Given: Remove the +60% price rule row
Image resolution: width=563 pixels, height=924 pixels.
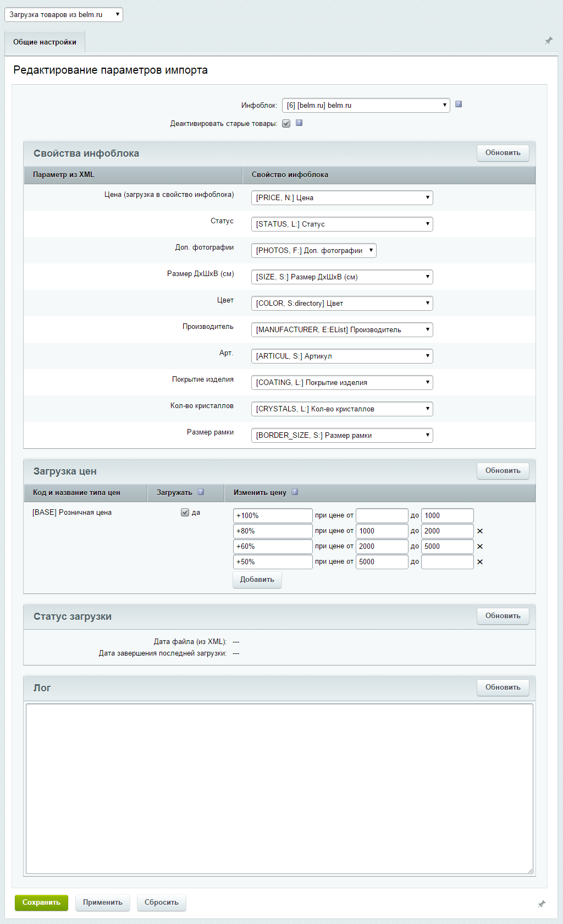Looking at the screenshot, I should coord(480,547).
